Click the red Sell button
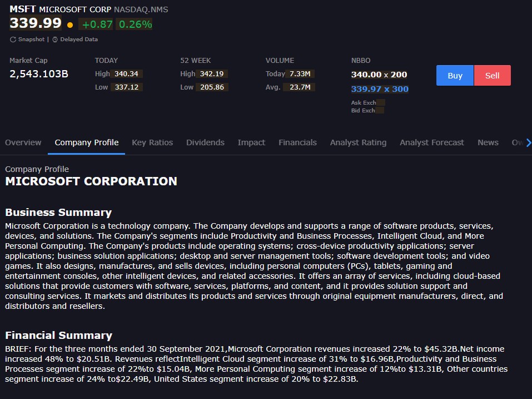 pos(493,75)
